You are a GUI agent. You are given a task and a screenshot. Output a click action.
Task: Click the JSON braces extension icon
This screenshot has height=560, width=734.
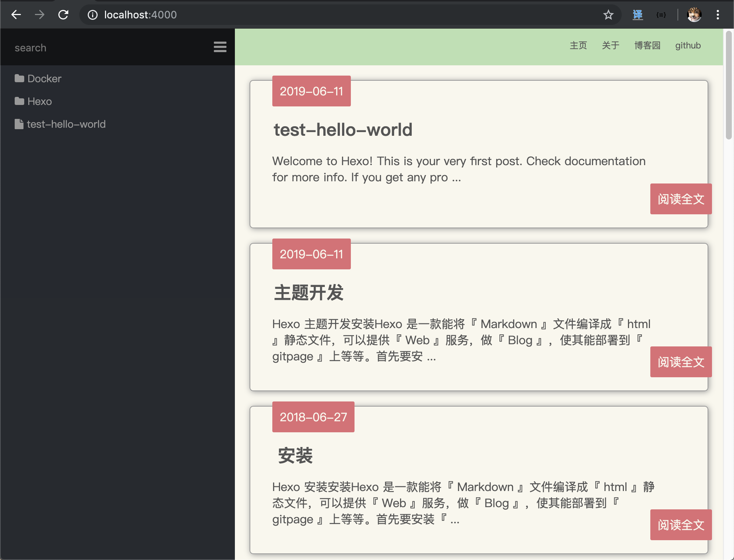661,15
